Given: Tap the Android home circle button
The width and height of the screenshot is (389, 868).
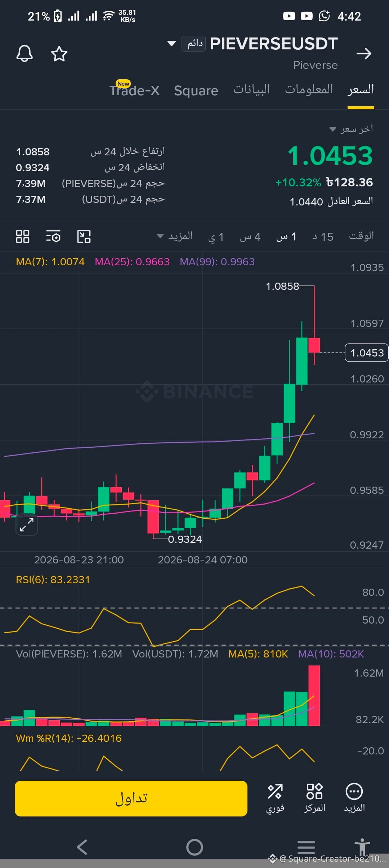Looking at the screenshot, I should click(194, 847).
